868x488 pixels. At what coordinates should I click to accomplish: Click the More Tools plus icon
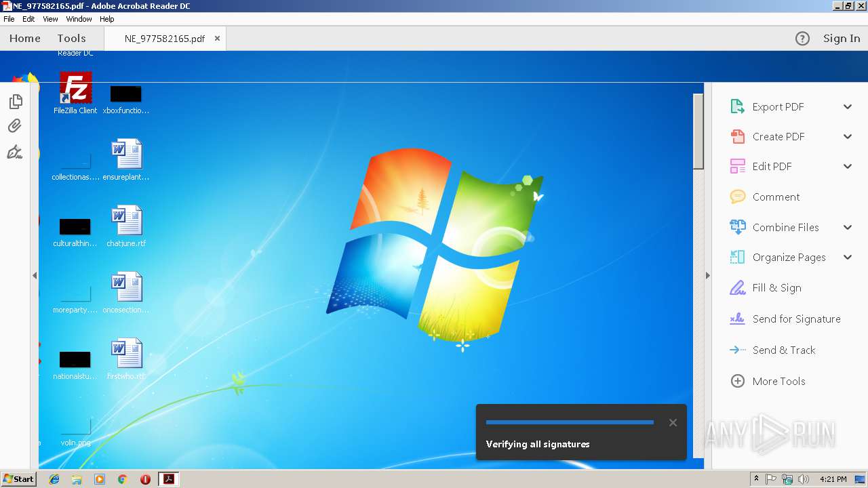737,381
